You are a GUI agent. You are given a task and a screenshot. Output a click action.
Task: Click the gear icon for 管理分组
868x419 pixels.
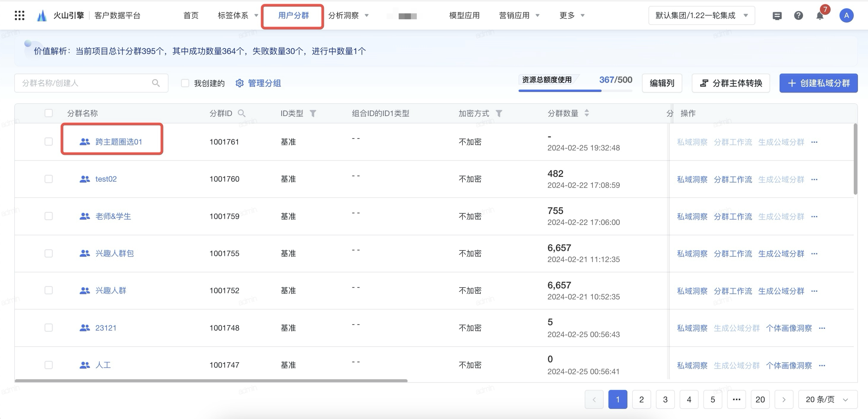point(239,83)
